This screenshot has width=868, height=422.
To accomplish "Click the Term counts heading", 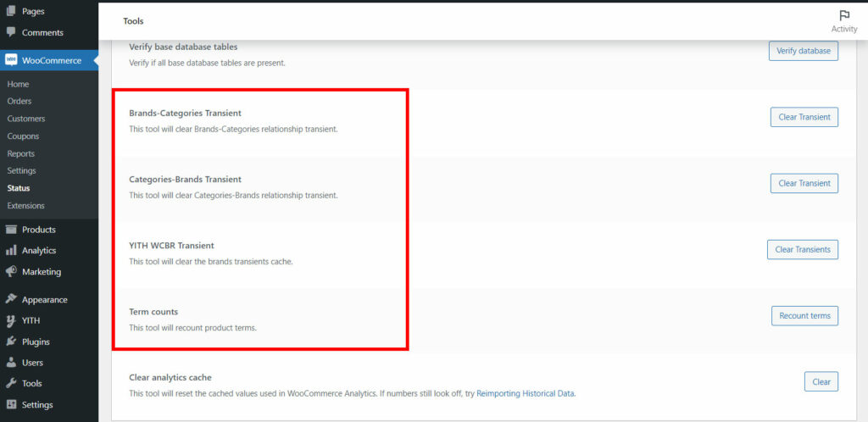I will 153,311.
